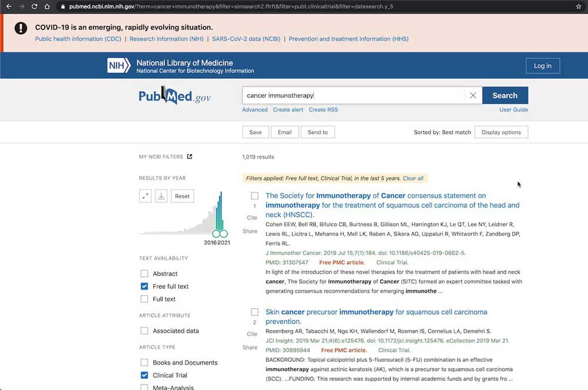This screenshot has width=588, height=390.
Task: Enable the Abstract filter
Action: tap(143, 274)
